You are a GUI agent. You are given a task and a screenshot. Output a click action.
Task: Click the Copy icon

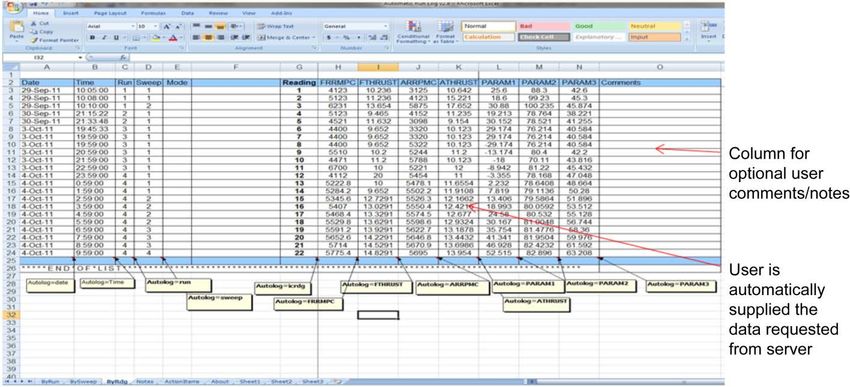point(41,32)
